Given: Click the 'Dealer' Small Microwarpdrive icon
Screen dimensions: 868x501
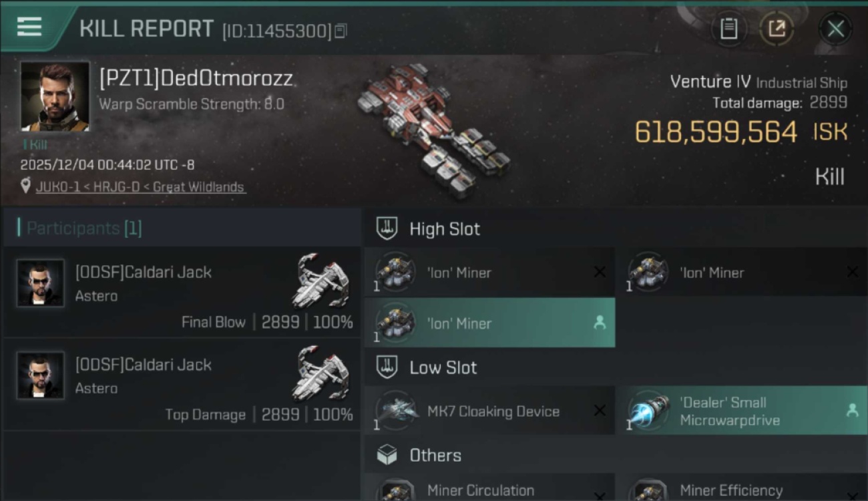Looking at the screenshot, I should pyautogui.click(x=649, y=411).
